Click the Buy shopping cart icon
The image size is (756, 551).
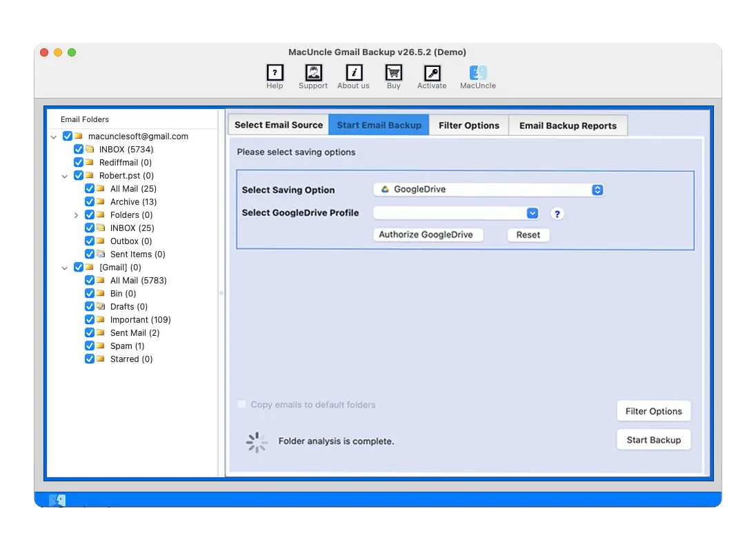[x=393, y=73]
